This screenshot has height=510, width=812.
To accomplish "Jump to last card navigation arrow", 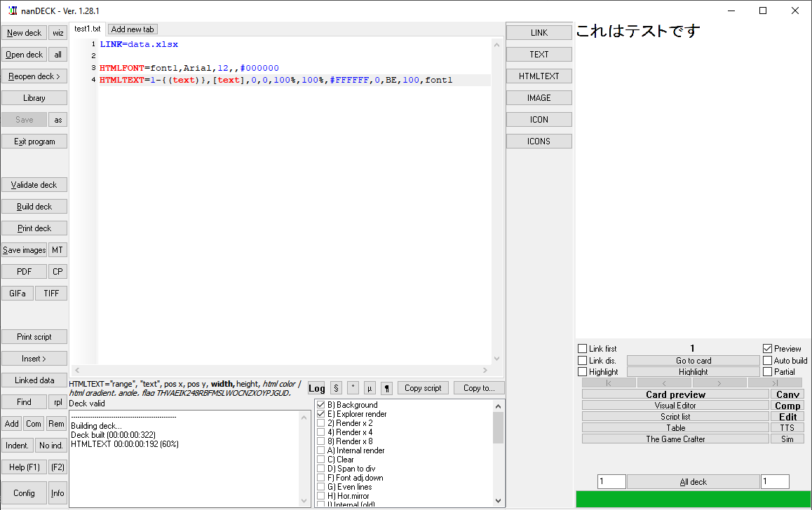I will 776,382.
